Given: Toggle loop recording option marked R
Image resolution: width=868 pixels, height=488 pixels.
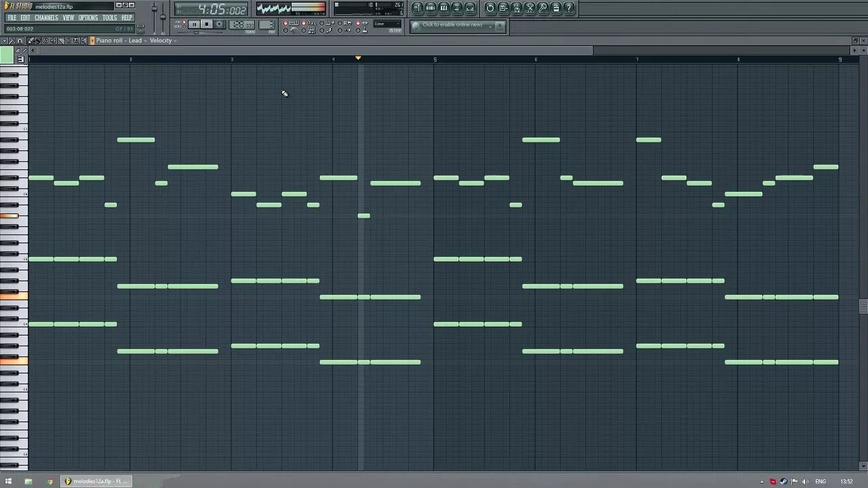Looking at the screenshot, I should (346, 23).
